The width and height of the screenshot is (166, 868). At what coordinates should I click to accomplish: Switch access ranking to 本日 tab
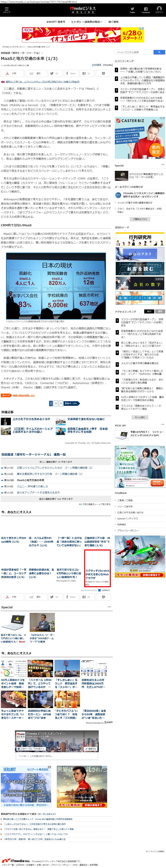point(149,311)
